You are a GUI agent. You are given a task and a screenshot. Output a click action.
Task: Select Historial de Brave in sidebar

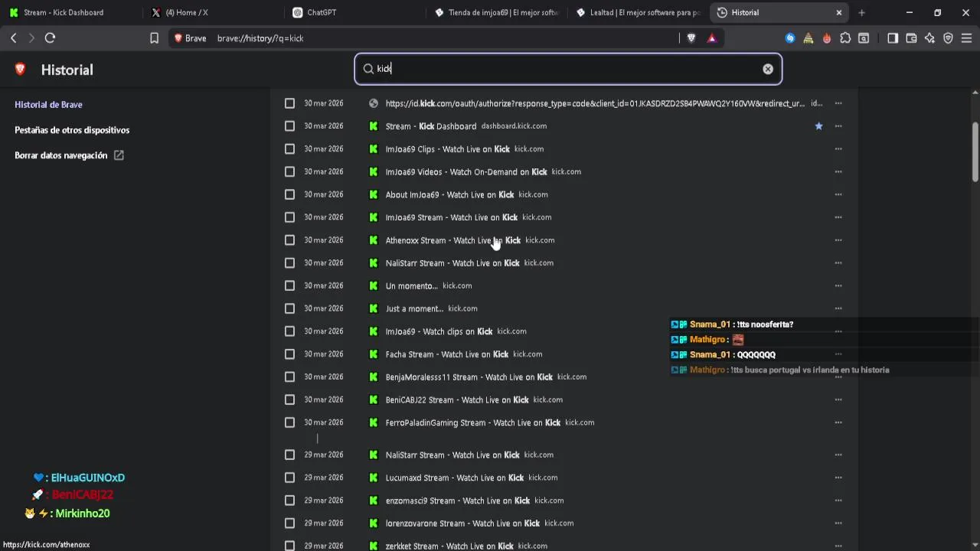48,105
